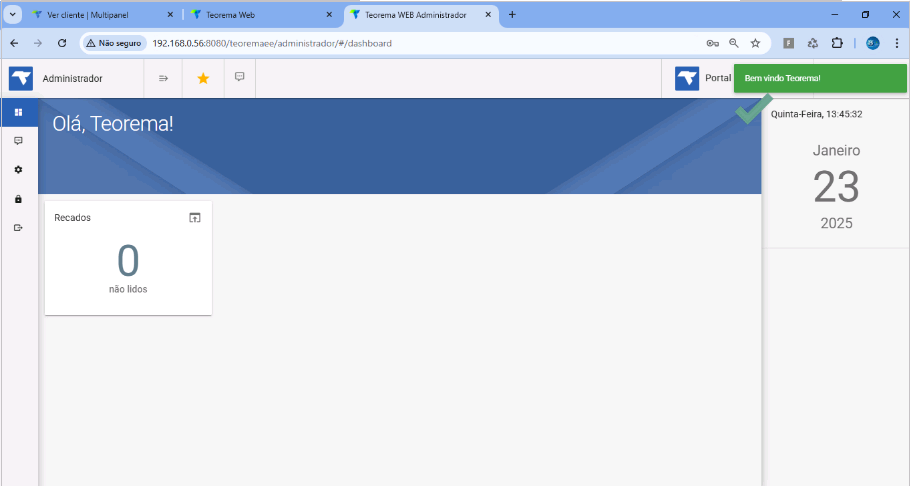Open the browser profile avatar

click(x=873, y=43)
